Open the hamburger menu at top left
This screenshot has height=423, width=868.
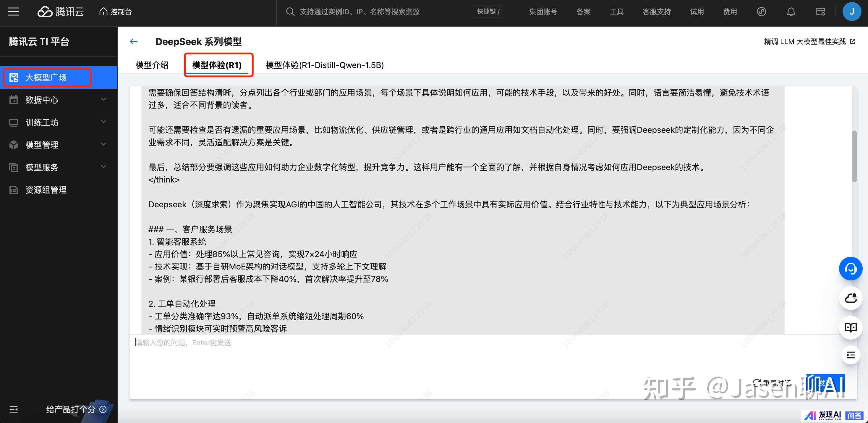pos(14,12)
